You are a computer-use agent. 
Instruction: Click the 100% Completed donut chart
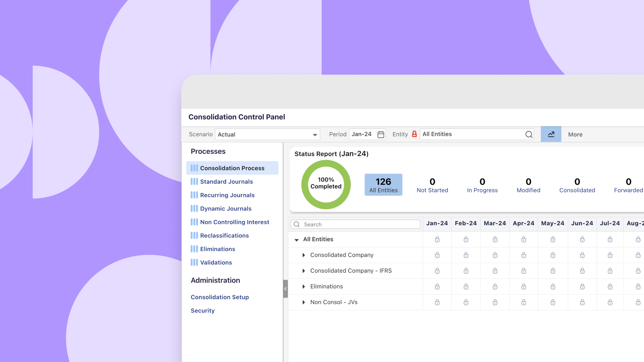(326, 184)
